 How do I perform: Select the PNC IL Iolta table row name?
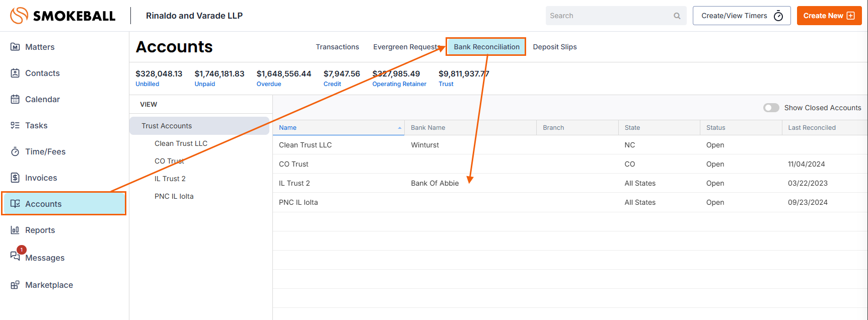[299, 202]
